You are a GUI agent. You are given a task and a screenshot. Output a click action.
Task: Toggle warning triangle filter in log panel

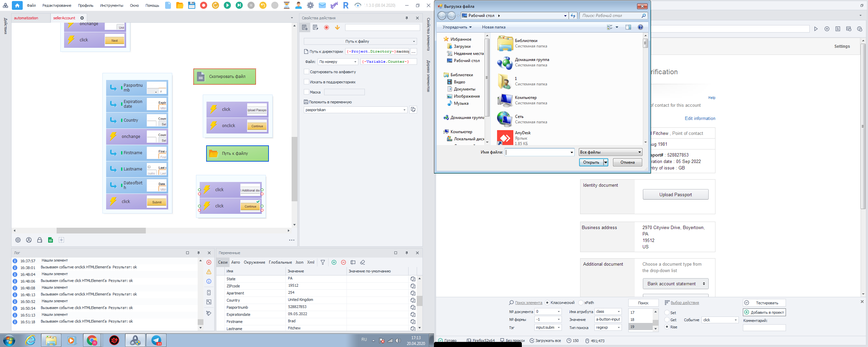[209, 272]
